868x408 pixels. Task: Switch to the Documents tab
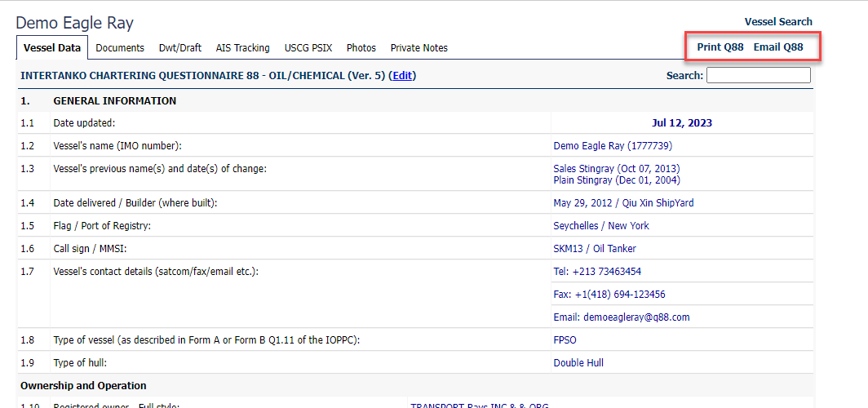120,48
